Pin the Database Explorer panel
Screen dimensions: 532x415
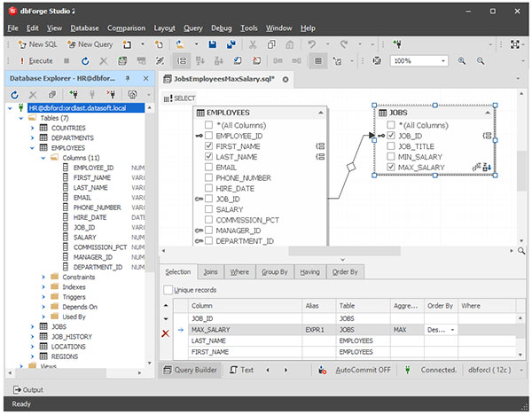[128, 78]
